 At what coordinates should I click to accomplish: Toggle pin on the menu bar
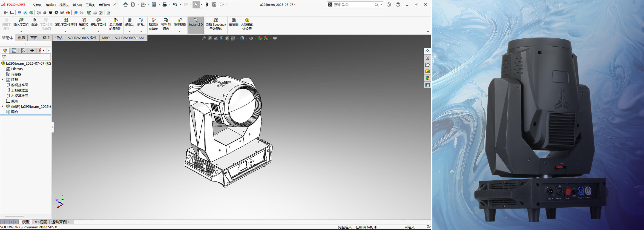click(115, 5)
